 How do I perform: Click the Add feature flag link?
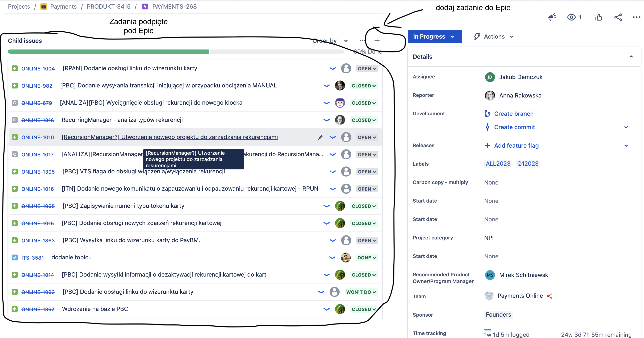[x=516, y=146]
